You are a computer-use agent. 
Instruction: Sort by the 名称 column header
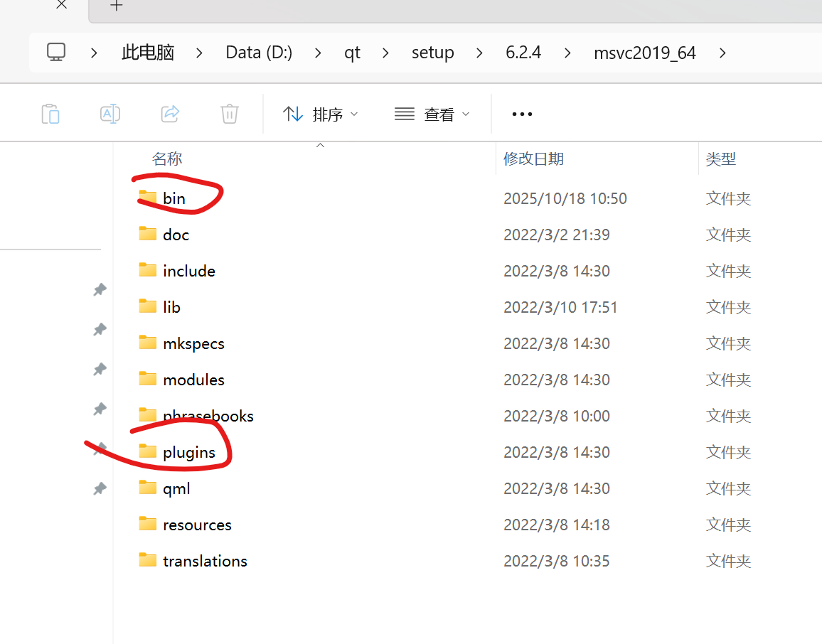(x=167, y=159)
